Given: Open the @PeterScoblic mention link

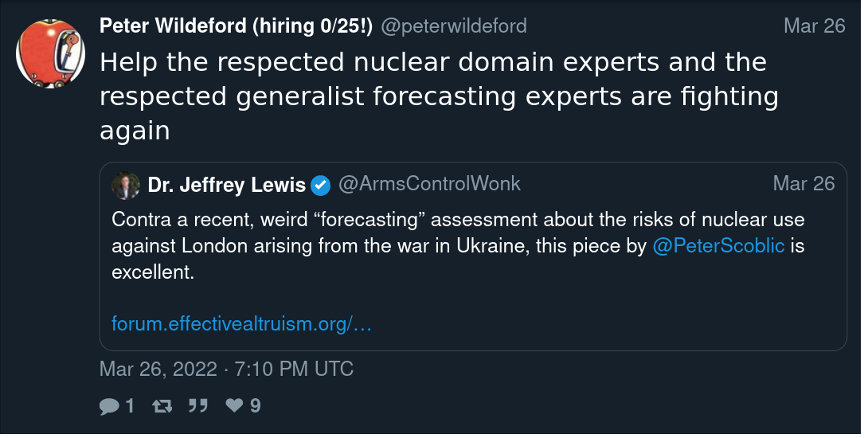Looking at the screenshot, I should click(718, 246).
